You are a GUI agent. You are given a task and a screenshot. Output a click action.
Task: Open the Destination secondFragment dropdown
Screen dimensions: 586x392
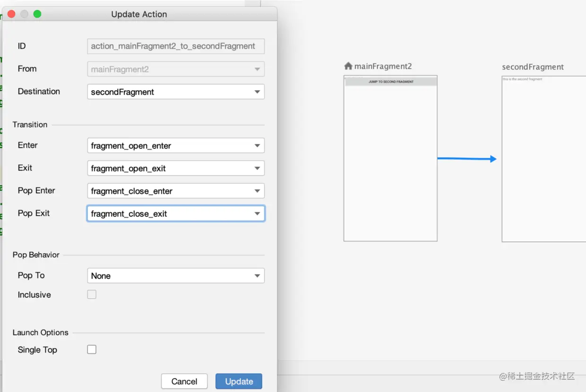pos(176,92)
